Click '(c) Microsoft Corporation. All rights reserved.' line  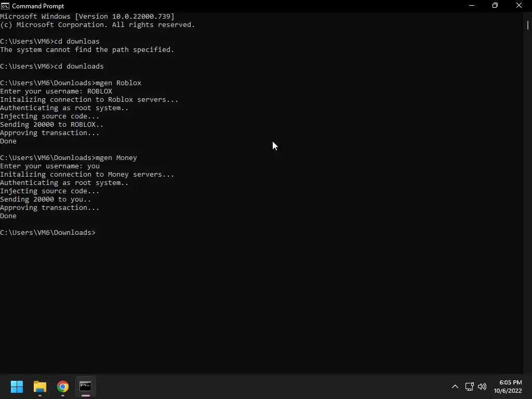click(98, 25)
